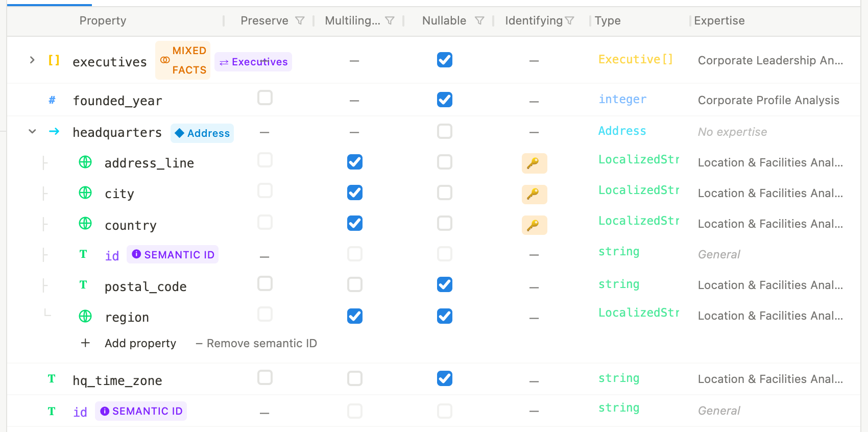Click the Type column header
The width and height of the screenshot is (868, 432).
(608, 20)
